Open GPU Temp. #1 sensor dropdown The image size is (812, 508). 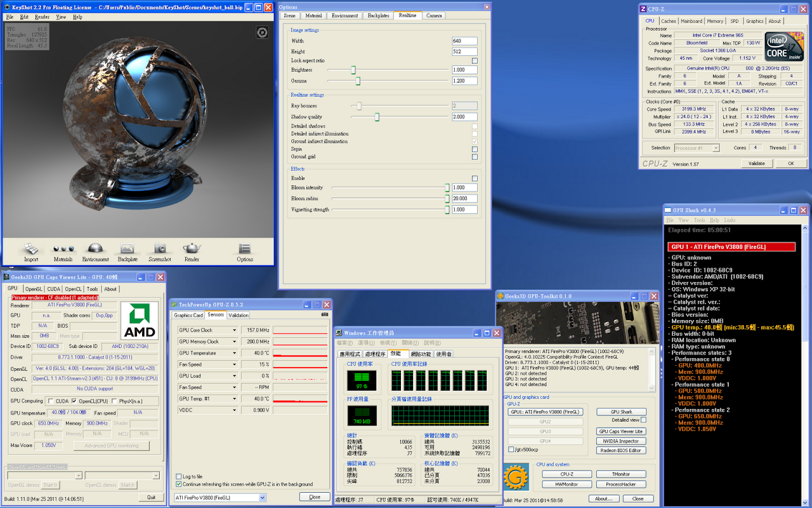point(234,399)
